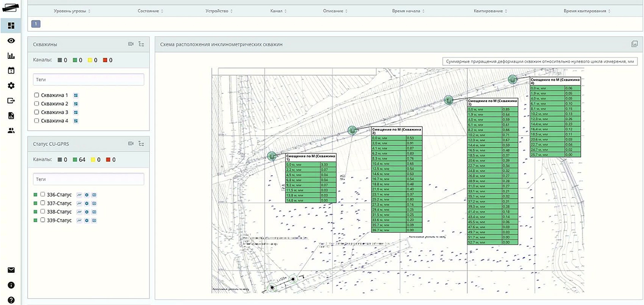Open the gear icon for 339-Статус
This screenshot has height=305, width=644.
pyautogui.click(x=86, y=221)
